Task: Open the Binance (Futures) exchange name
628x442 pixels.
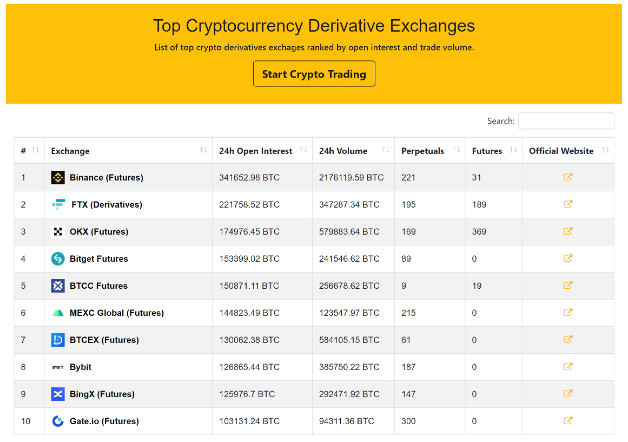Action: 106,177
